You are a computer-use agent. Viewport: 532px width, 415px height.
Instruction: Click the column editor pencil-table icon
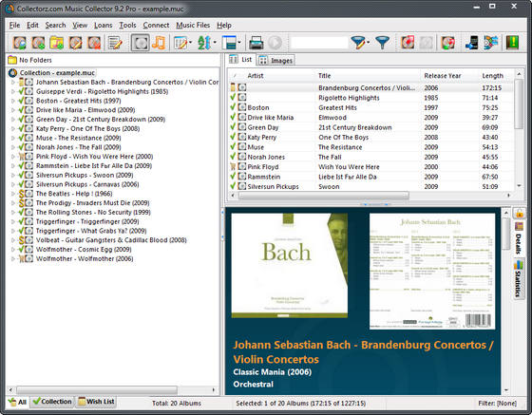(x=180, y=43)
